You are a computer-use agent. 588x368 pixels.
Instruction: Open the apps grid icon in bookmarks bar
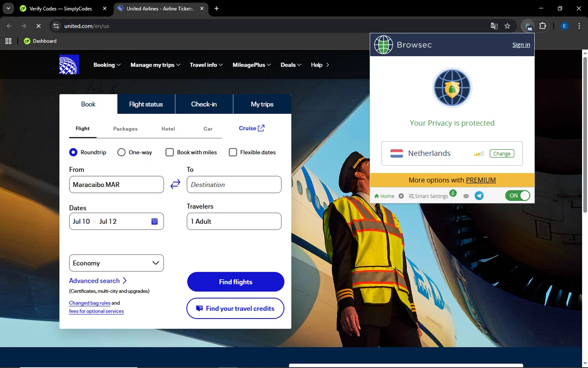(x=8, y=41)
